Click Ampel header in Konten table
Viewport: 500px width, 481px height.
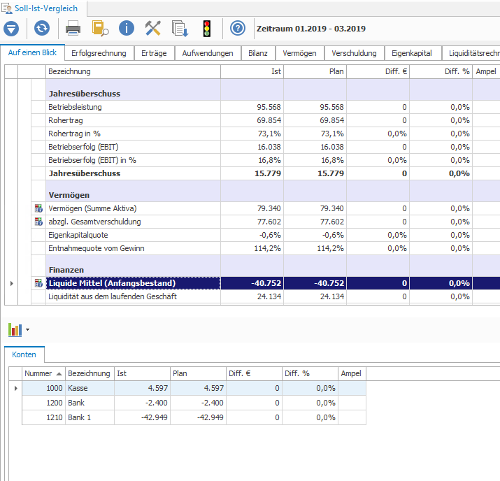point(352,373)
